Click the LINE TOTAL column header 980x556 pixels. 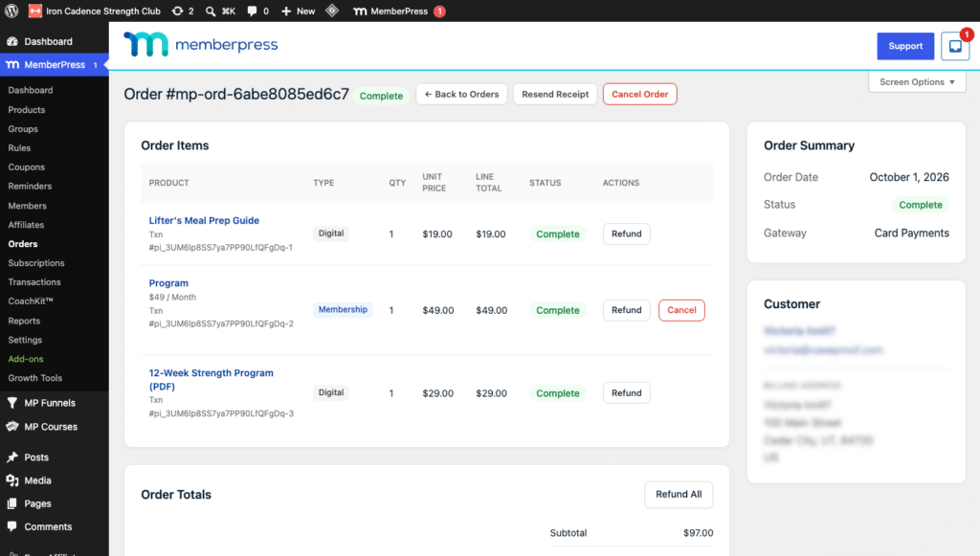click(x=488, y=183)
